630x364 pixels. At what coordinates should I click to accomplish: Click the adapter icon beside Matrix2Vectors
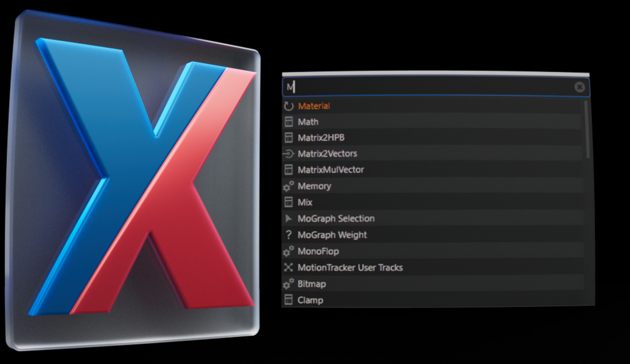[x=288, y=153]
